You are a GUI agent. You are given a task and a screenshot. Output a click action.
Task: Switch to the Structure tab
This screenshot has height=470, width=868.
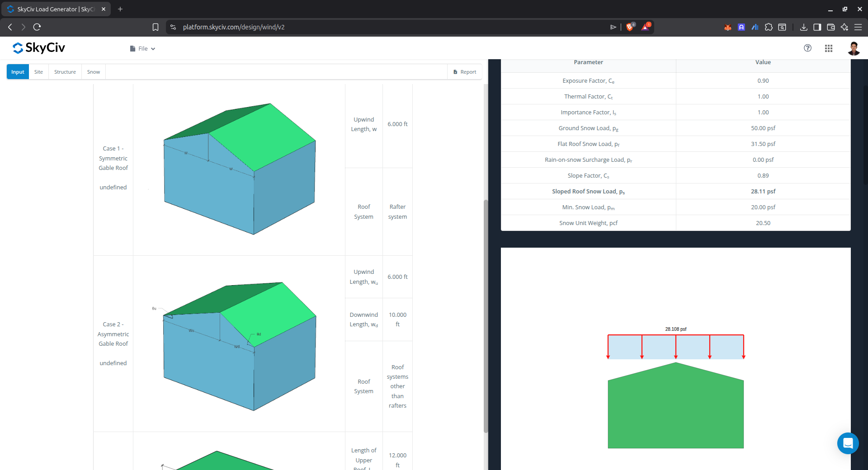click(x=65, y=72)
